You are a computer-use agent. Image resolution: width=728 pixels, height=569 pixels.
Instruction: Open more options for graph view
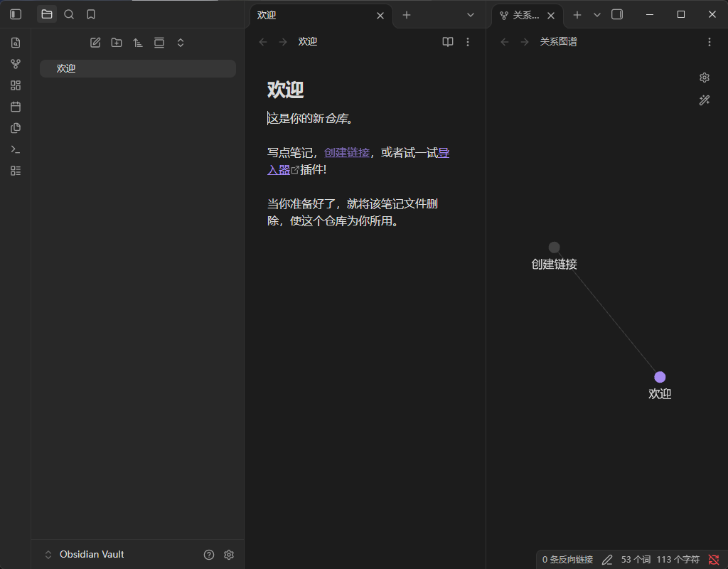(x=709, y=42)
